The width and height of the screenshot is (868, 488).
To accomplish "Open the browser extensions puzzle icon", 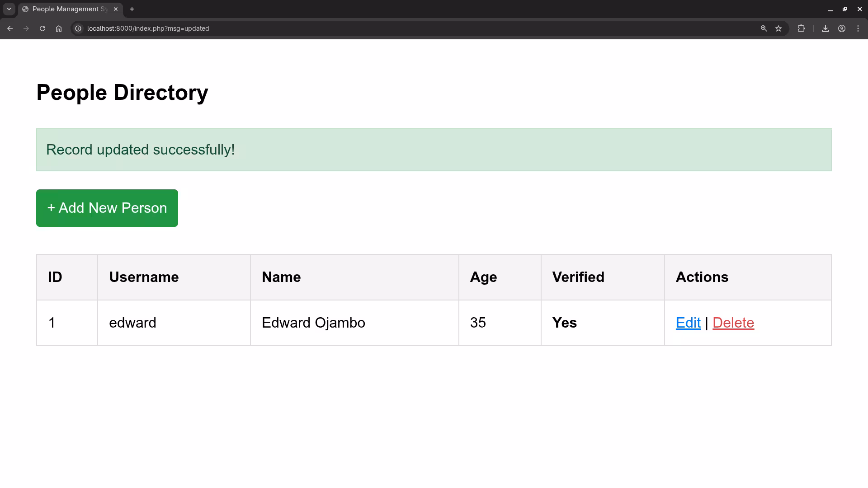I will coord(802,28).
